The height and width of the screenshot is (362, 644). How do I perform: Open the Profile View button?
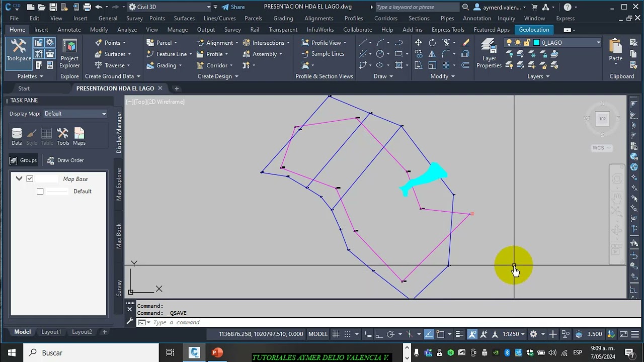click(x=324, y=43)
